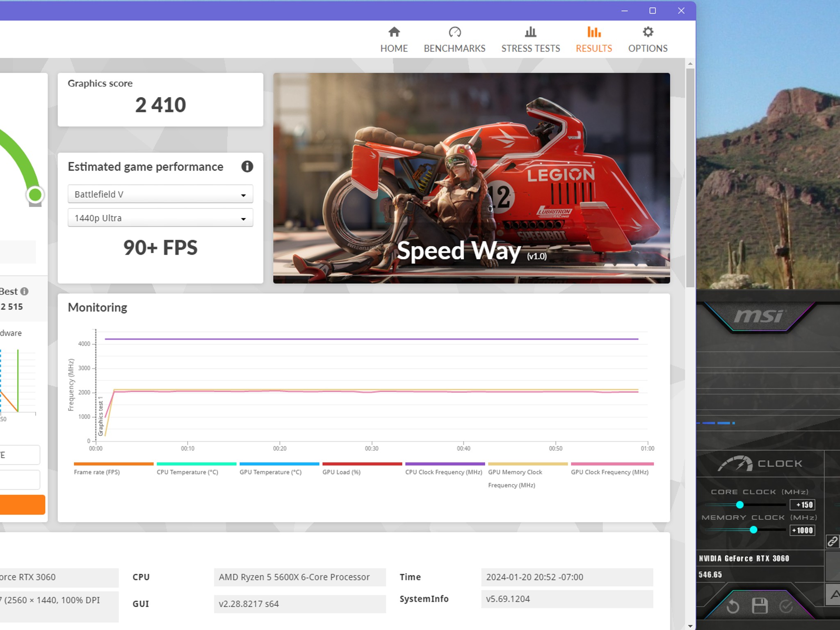The height and width of the screenshot is (630, 840).
Task: Click the stress tests bar chart icon
Action: (x=530, y=32)
